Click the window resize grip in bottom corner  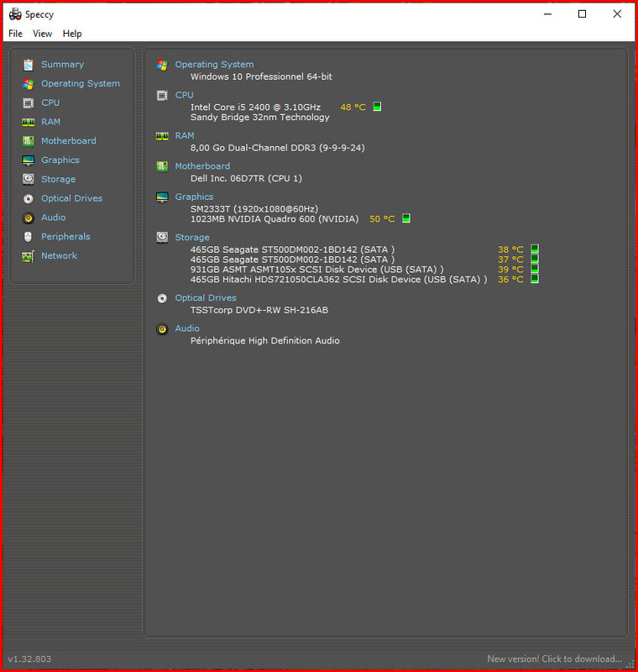pyautogui.click(x=630, y=664)
